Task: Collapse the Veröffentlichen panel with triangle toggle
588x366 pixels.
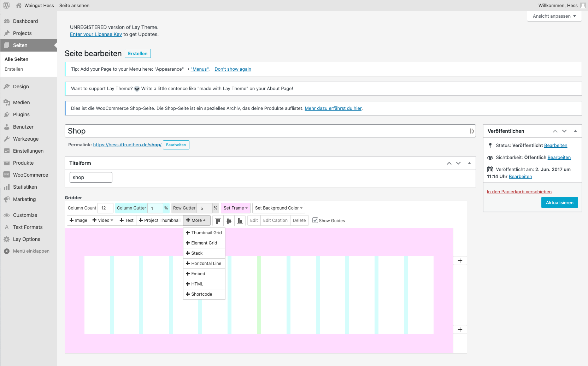Action: click(575, 131)
